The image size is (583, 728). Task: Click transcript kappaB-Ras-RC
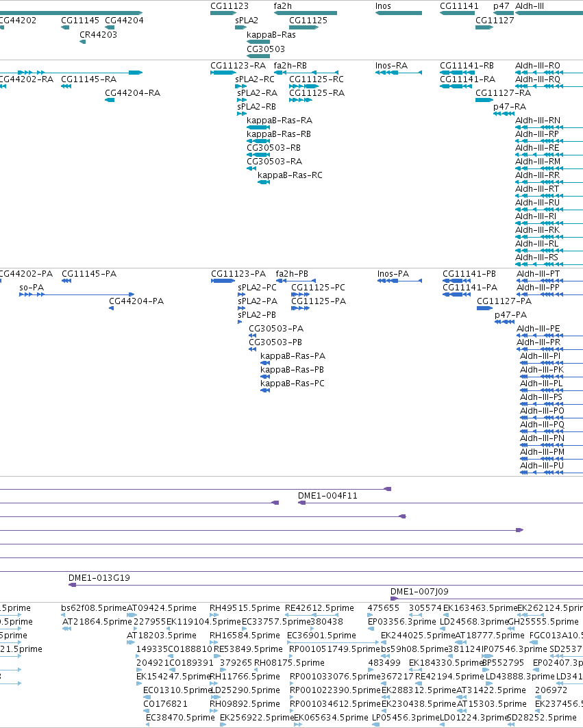coord(290,175)
